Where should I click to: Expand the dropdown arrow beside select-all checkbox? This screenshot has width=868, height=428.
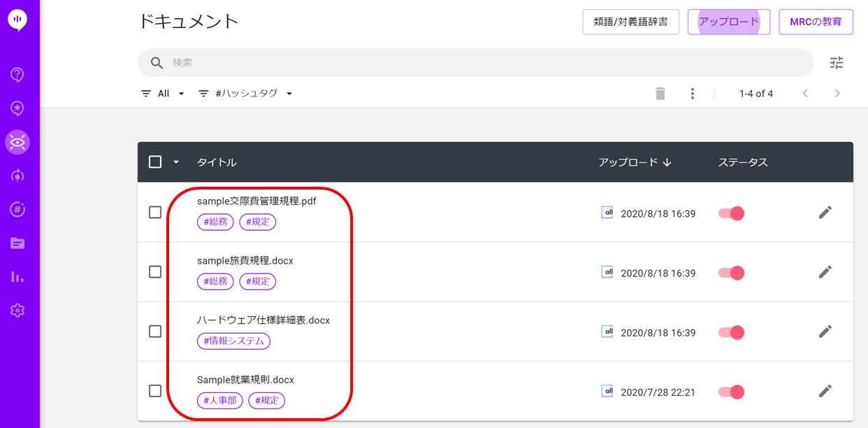pyautogui.click(x=176, y=162)
